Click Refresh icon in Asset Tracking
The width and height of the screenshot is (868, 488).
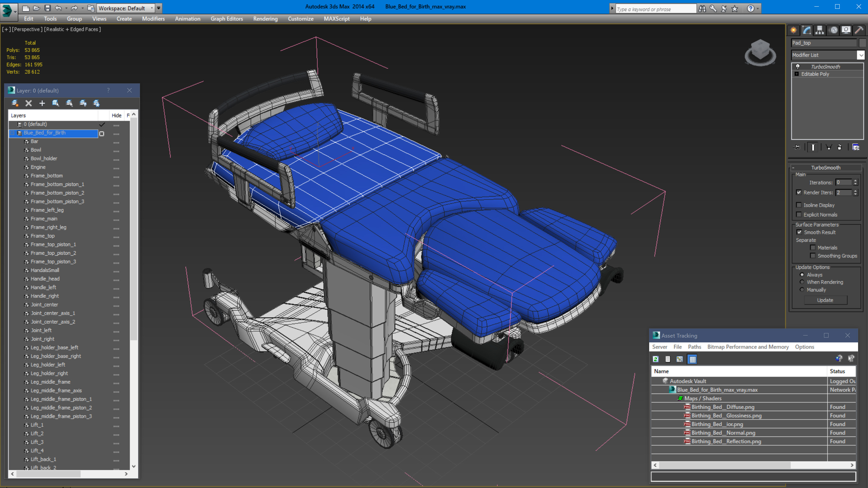(656, 359)
